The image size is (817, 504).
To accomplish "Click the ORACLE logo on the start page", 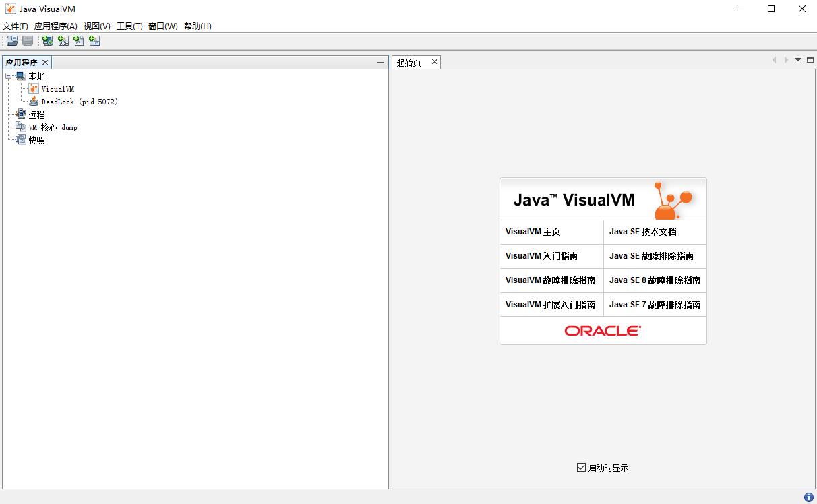I will click(x=603, y=331).
